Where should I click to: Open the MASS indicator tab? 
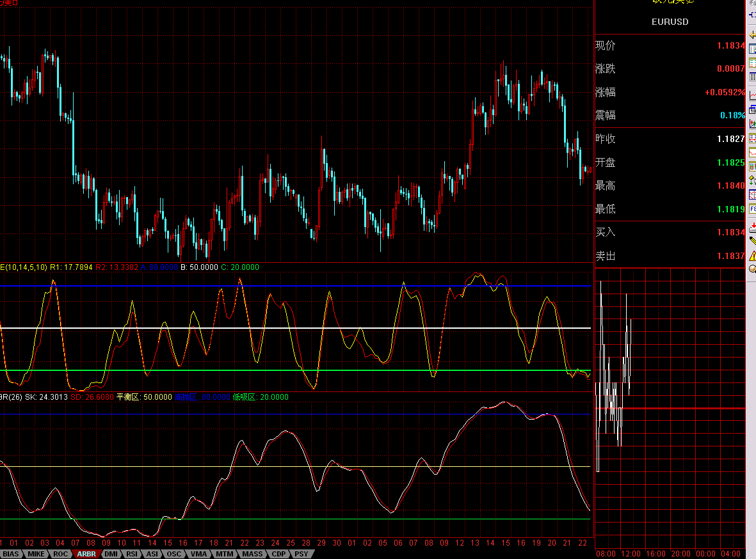click(252, 554)
